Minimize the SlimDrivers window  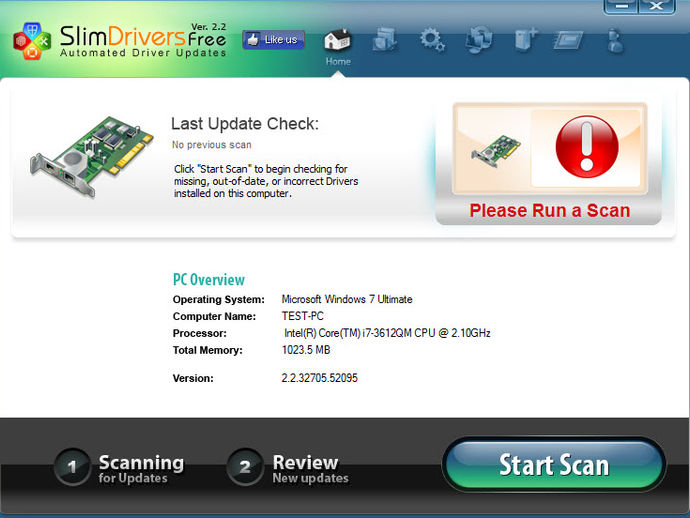(x=621, y=6)
